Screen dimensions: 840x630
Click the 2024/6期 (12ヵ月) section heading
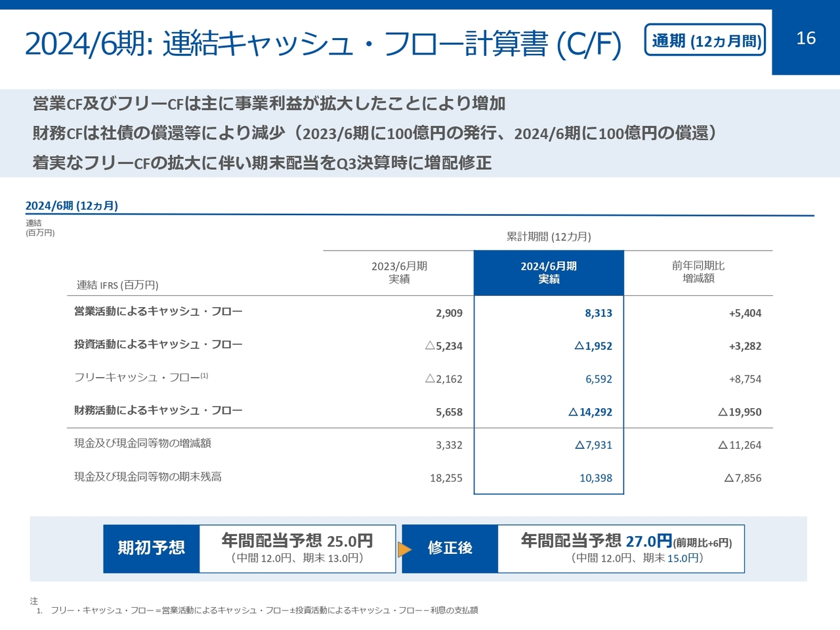(72, 205)
